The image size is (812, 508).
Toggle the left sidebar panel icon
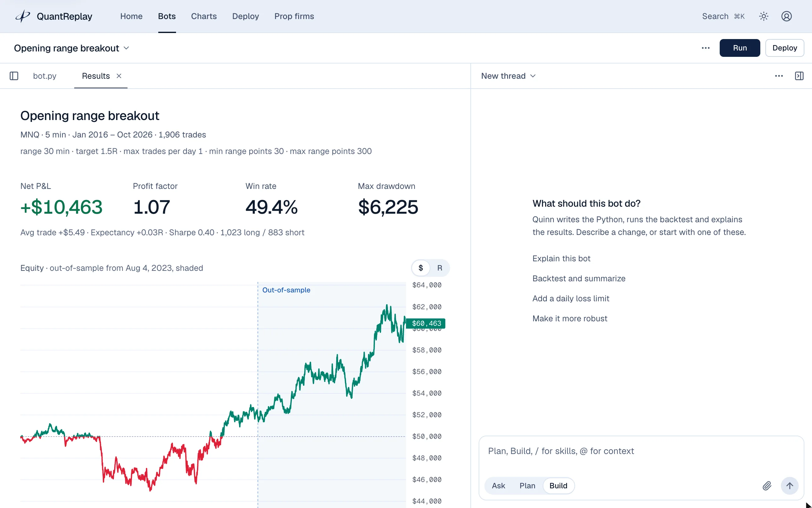click(14, 76)
